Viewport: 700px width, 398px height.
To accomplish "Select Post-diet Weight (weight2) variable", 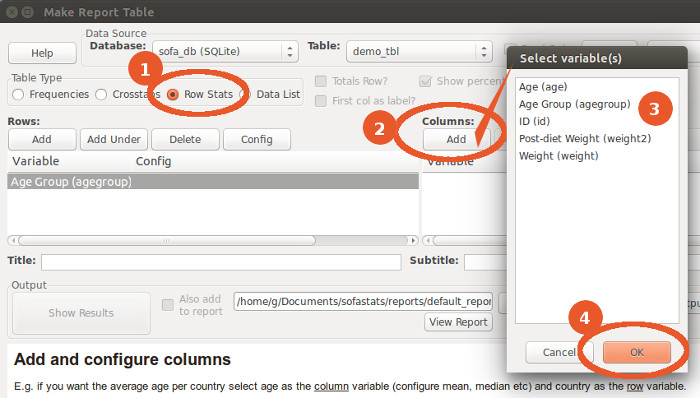I will pos(585,139).
